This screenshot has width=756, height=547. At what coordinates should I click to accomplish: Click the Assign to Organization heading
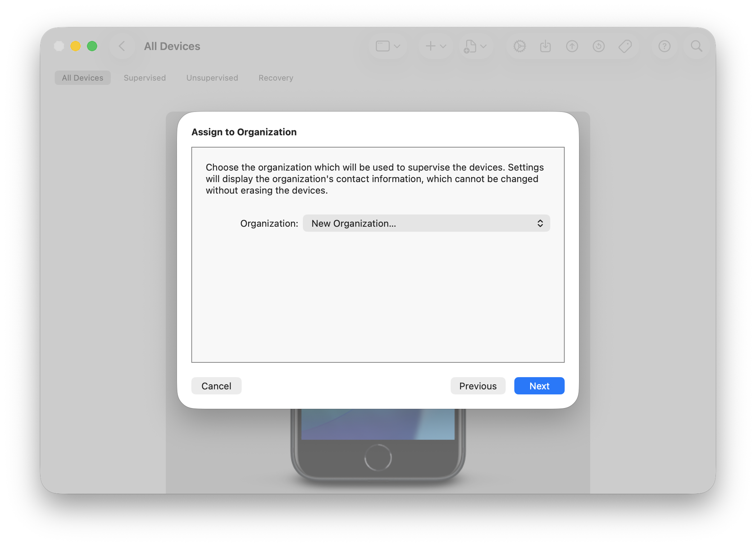[244, 132]
